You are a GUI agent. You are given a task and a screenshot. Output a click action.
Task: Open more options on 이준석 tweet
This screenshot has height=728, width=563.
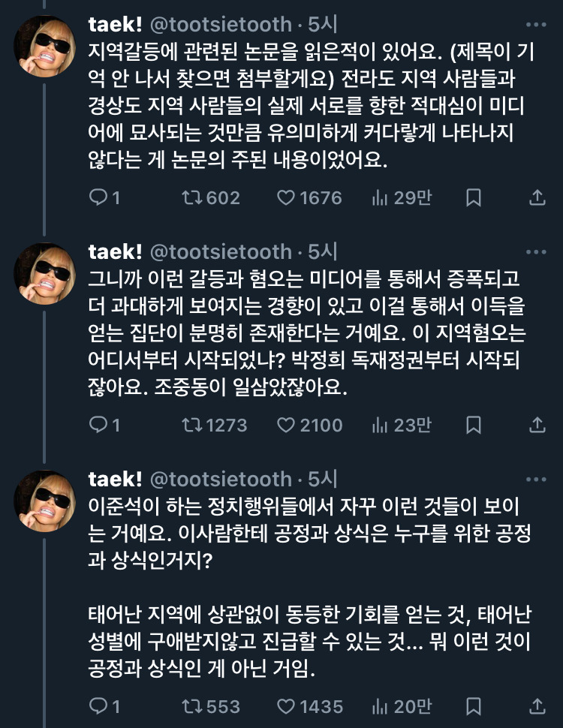[536, 479]
